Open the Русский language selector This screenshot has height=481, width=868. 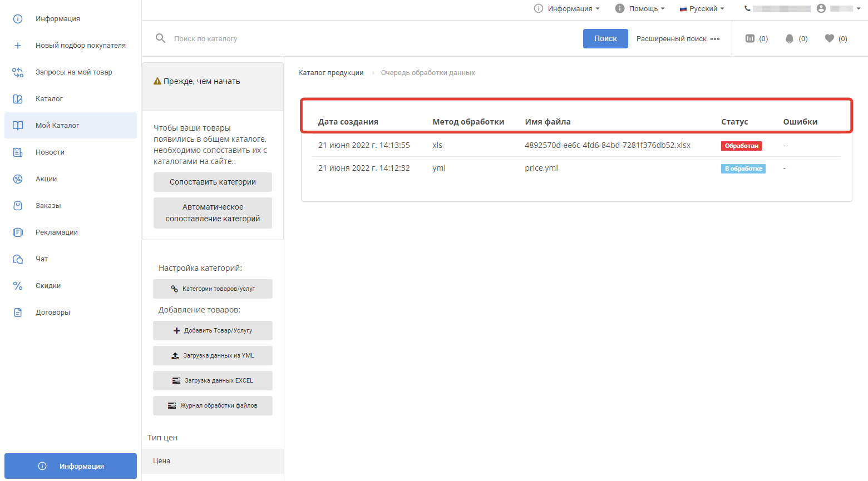coord(702,8)
